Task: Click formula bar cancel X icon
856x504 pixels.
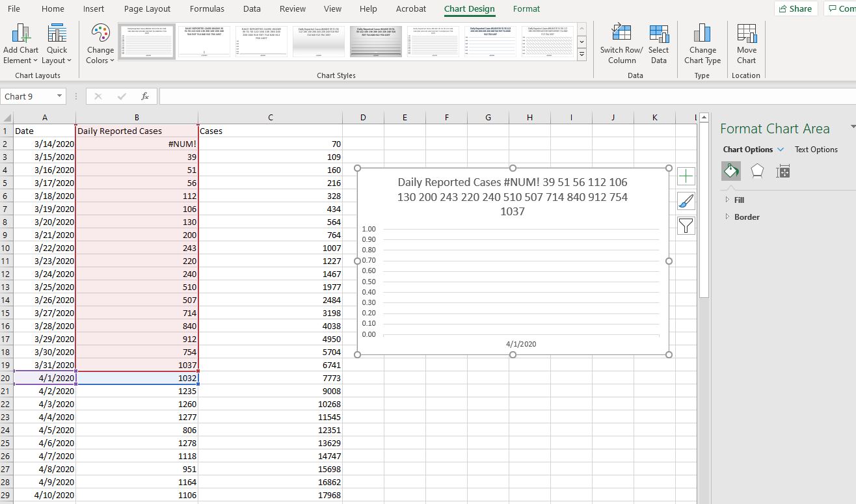Action: click(98, 96)
